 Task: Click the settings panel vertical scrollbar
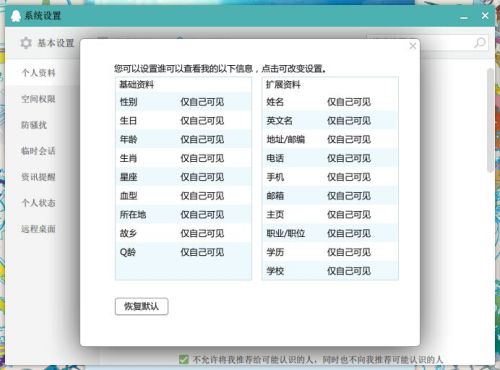pyautogui.click(x=490, y=120)
